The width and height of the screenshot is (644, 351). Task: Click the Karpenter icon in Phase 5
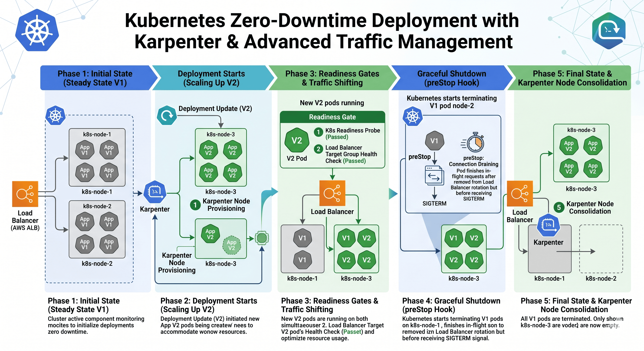click(x=548, y=225)
